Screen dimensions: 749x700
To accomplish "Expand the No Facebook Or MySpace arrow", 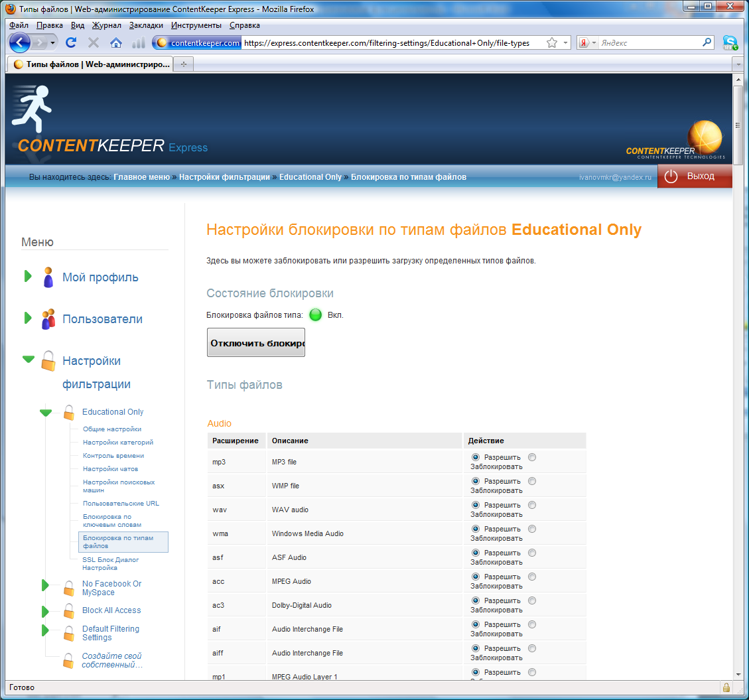I will [45, 585].
